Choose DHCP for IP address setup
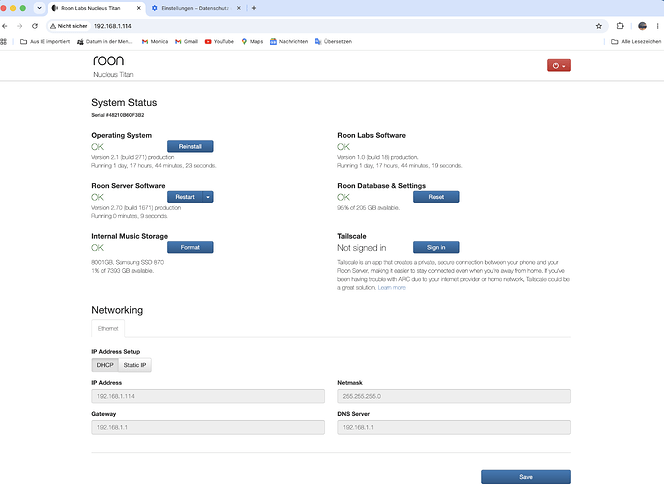 (105, 365)
